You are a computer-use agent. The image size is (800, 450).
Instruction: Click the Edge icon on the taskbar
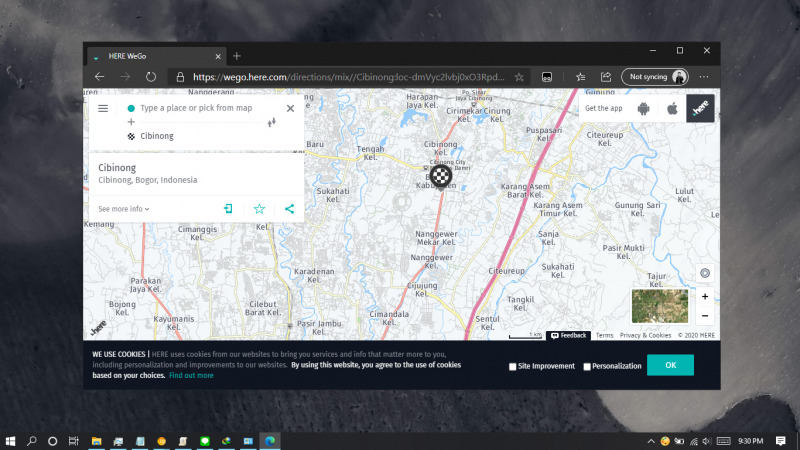[x=270, y=441]
